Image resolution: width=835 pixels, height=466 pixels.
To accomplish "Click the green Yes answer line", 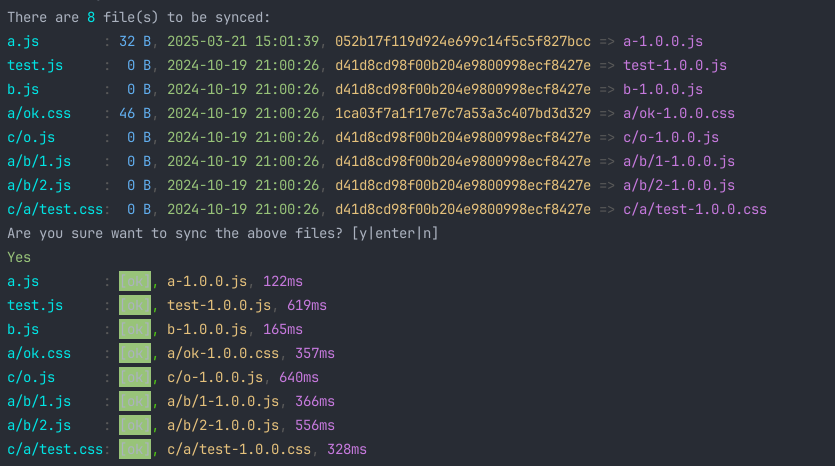I will coord(19,257).
